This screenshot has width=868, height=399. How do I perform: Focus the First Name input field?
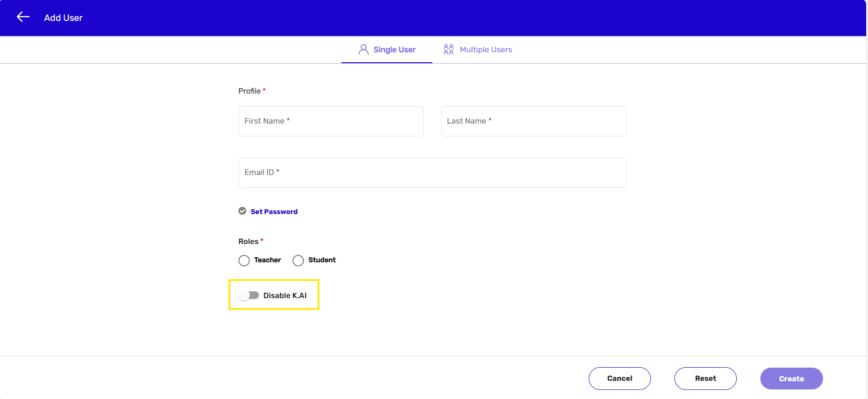[x=331, y=121]
